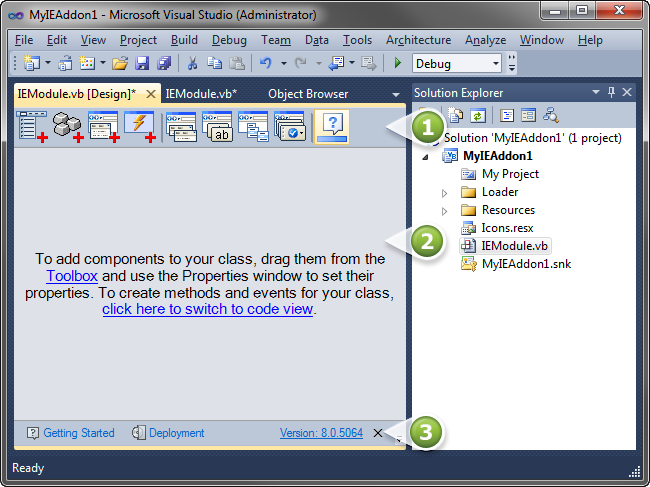Open the Add New Item dropdown arrow
The image size is (650, 487).
pos(103,63)
